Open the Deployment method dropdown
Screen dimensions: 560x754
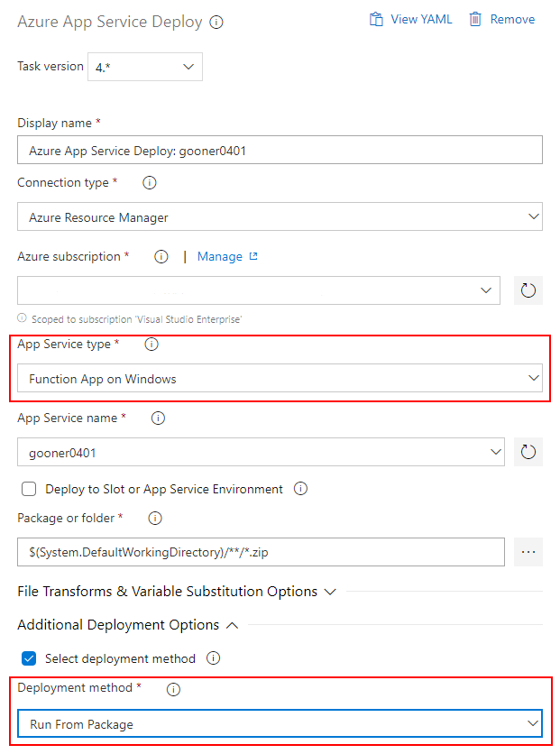click(x=280, y=723)
